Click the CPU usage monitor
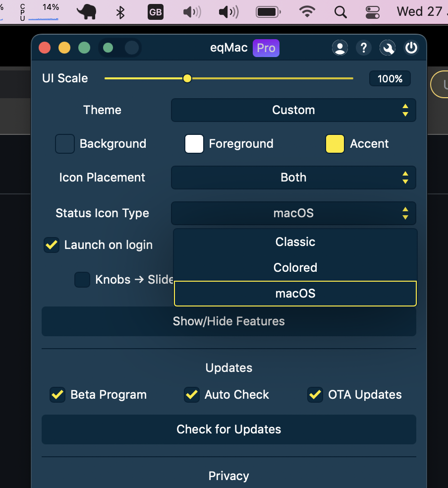Viewport: 448px width, 488px height. (x=40, y=12)
